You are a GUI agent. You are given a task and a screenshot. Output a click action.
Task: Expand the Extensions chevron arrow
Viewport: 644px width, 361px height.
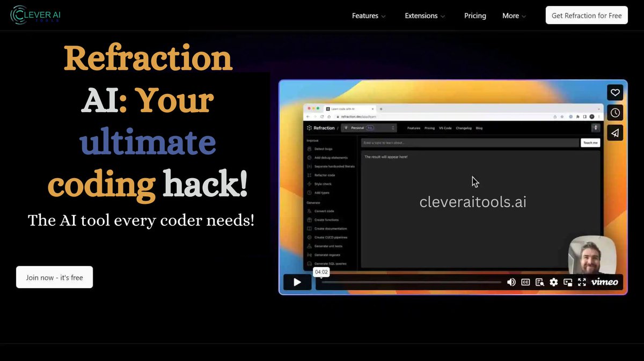tap(443, 16)
